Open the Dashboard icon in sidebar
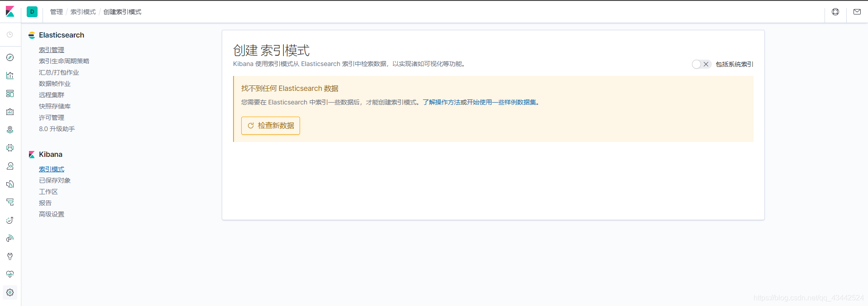The width and height of the screenshot is (868, 306). point(10,94)
